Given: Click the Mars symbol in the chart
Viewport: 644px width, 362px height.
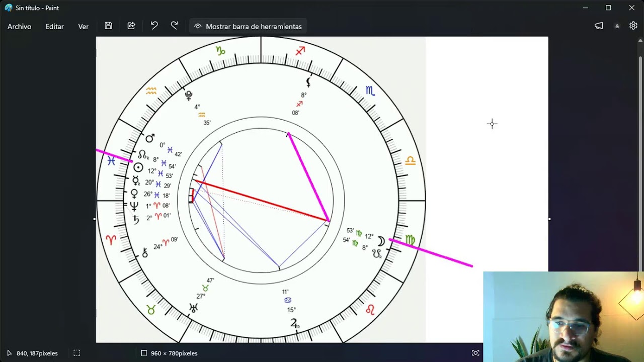Looking at the screenshot, I should coord(150,138).
